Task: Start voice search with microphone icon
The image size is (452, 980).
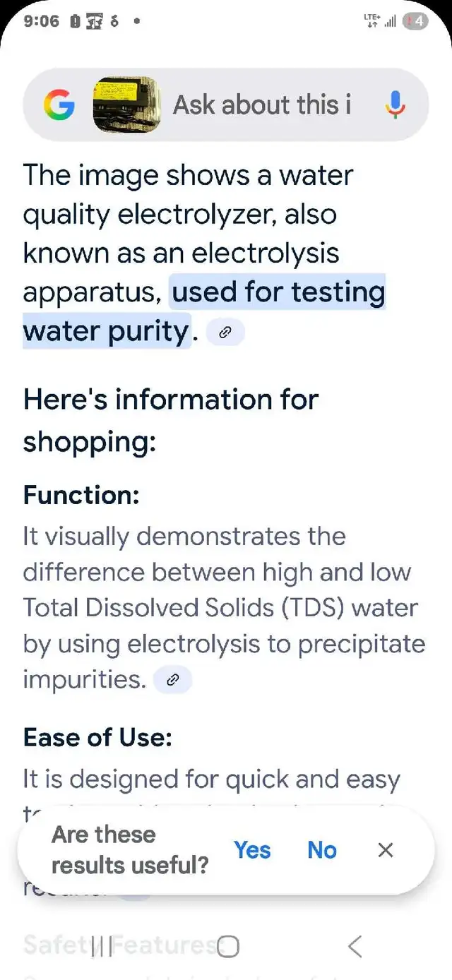Action: click(x=395, y=105)
